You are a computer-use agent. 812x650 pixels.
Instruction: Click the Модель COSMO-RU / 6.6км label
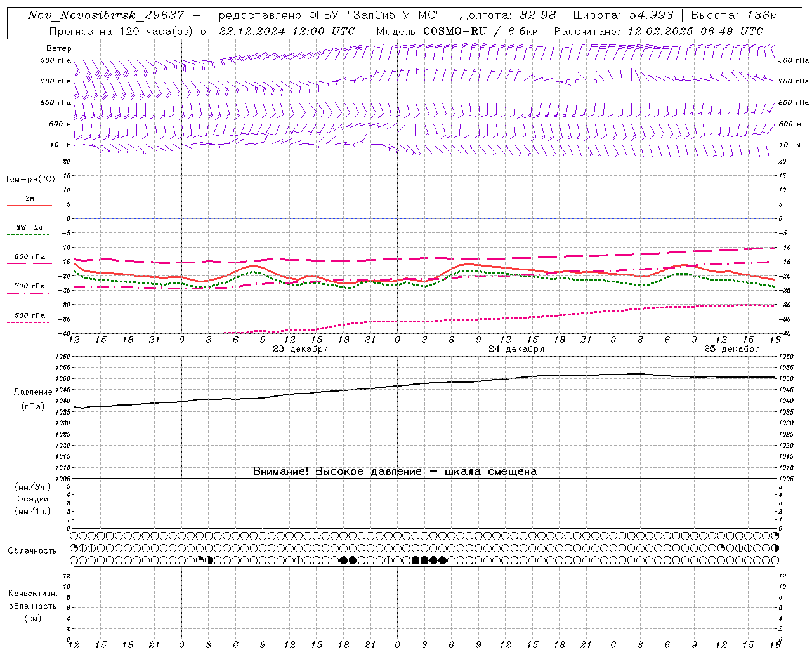pyautogui.click(x=457, y=30)
